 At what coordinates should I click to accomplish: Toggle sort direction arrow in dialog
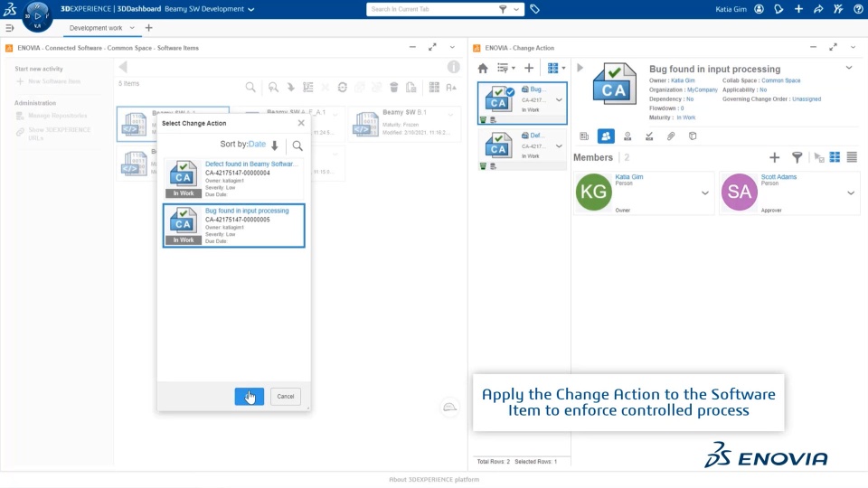pyautogui.click(x=275, y=145)
